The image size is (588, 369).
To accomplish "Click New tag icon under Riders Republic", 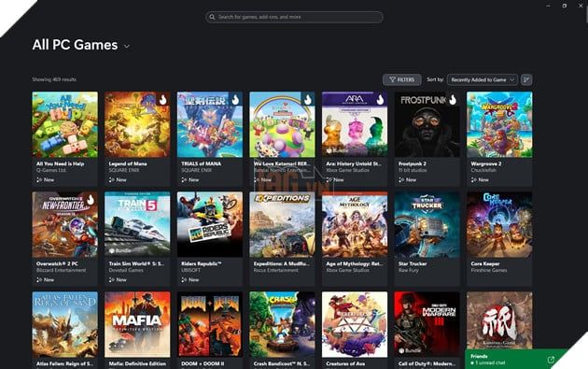I will pos(184,279).
